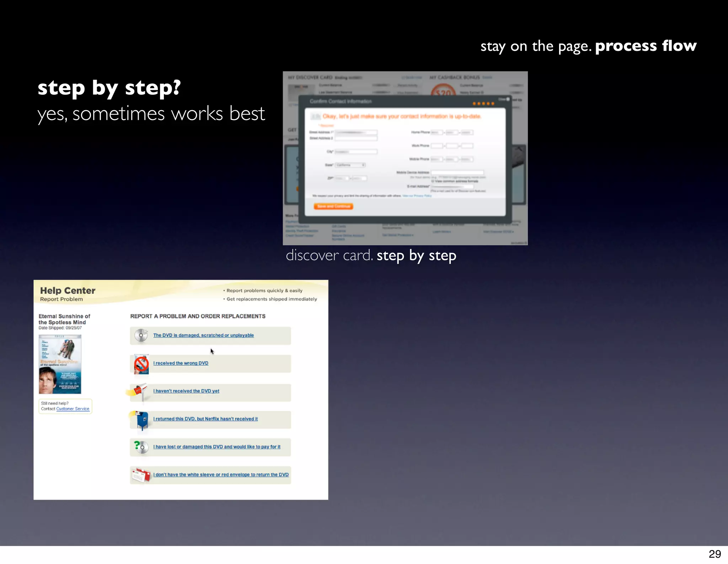728x564 pixels.
Task: Click 'Save and Continue' orange button
Action: (333, 206)
